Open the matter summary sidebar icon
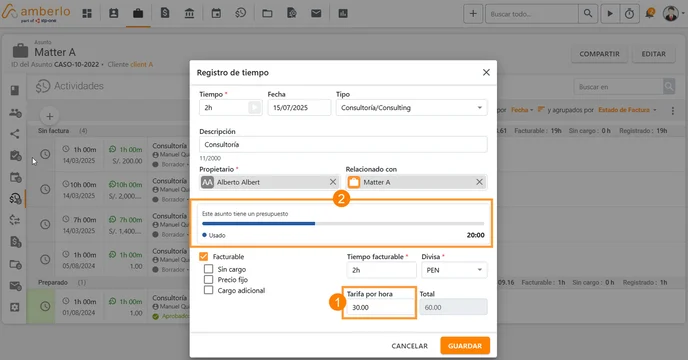 [x=15, y=90]
